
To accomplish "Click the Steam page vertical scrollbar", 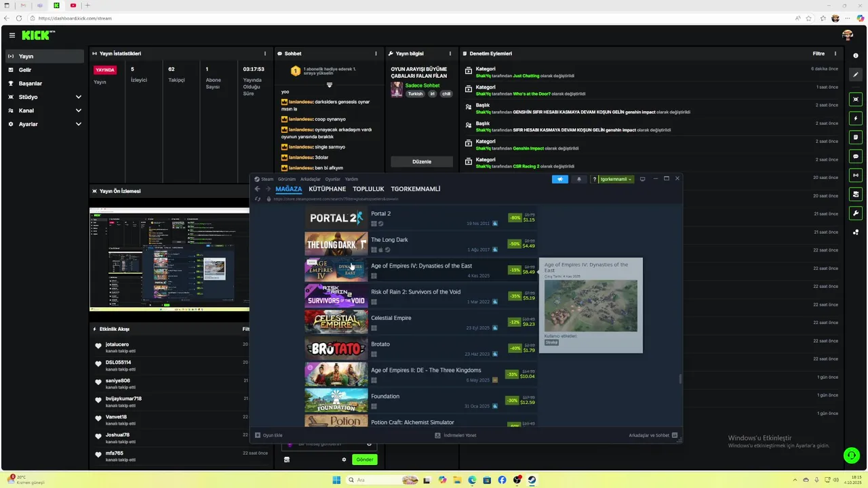I will pyautogui.click(x=680, y=379).
